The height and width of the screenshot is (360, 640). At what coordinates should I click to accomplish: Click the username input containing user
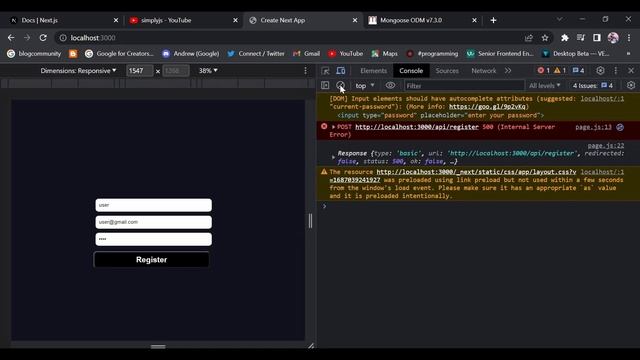(x=153, y=205)
